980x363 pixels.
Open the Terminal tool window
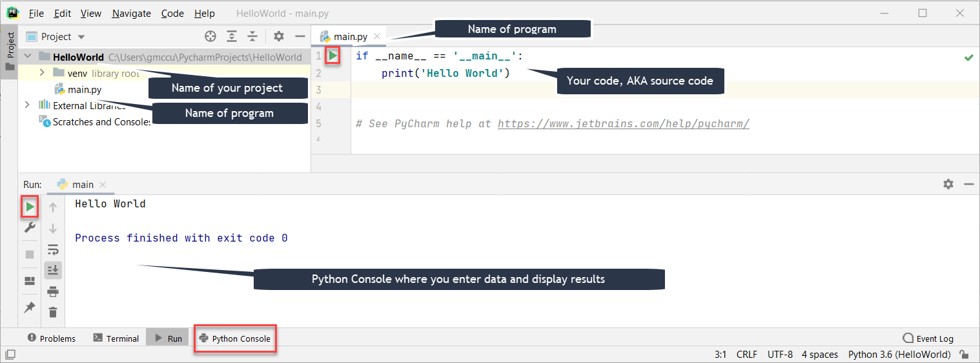116,338
